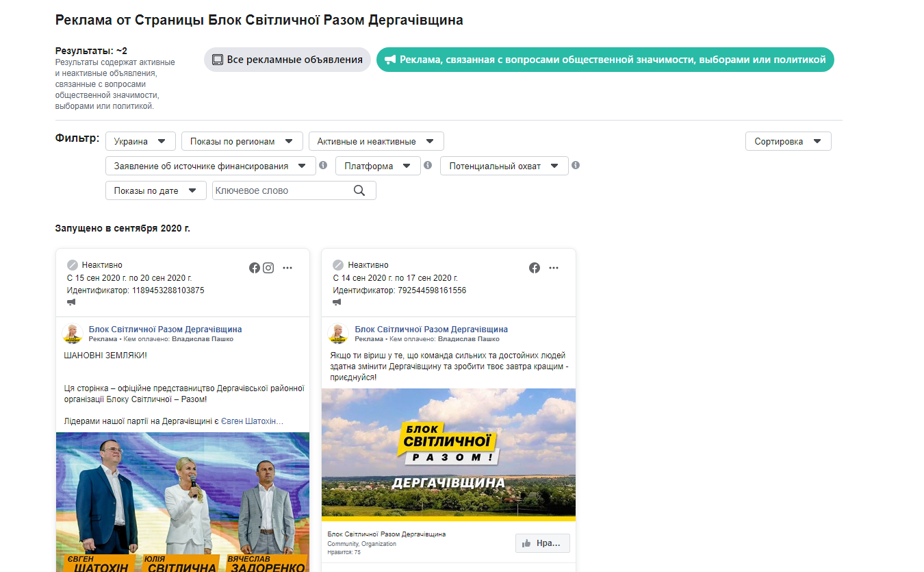
Task: Click info icon beside Потенциальный охват filter
Action: (576, 165)
